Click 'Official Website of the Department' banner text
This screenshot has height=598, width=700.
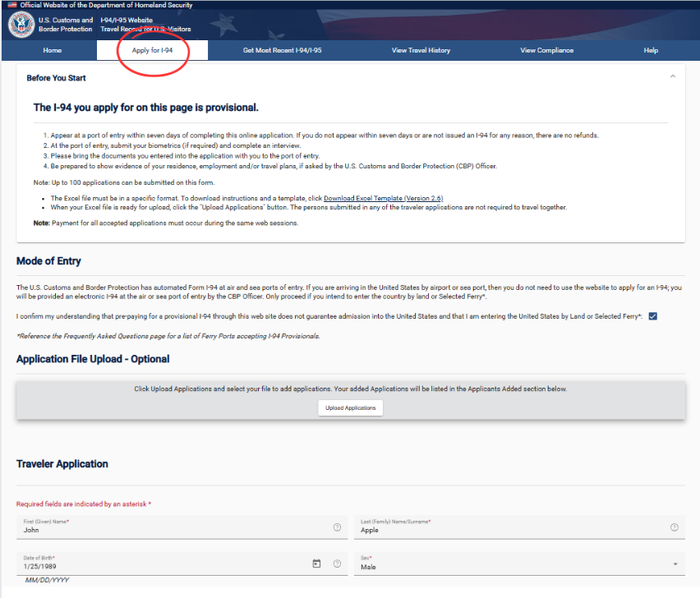pyautogui.click(x=106, y=5)
